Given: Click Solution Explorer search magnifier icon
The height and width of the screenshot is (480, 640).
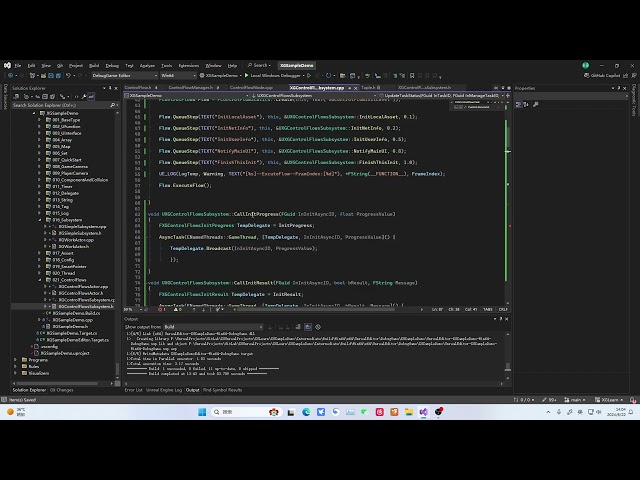Looking at the screenshot, I should (x=113, y=105).
